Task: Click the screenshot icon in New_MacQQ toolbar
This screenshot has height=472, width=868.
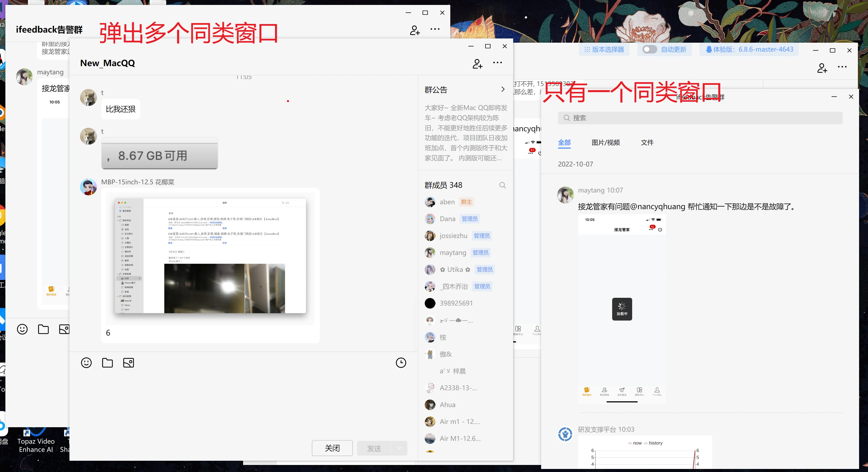Action: (128, 362)
